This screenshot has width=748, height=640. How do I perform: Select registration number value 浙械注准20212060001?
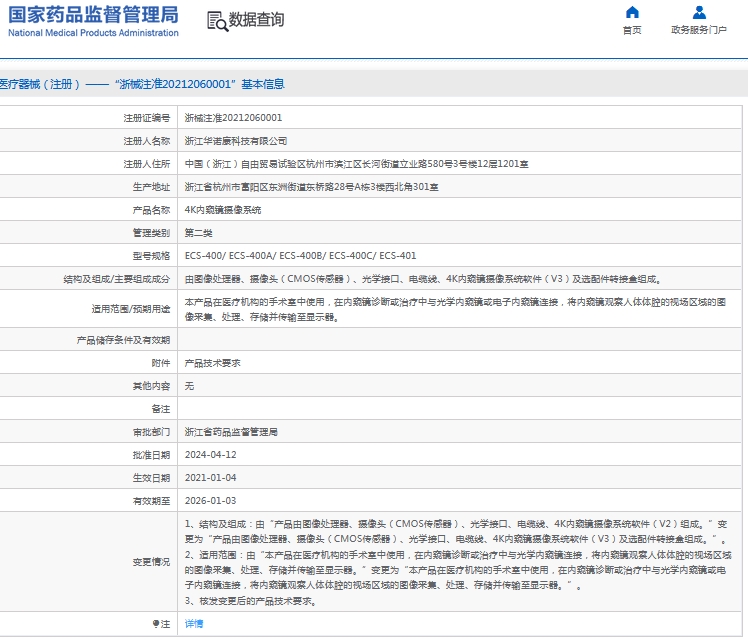(x=233, y=118)
